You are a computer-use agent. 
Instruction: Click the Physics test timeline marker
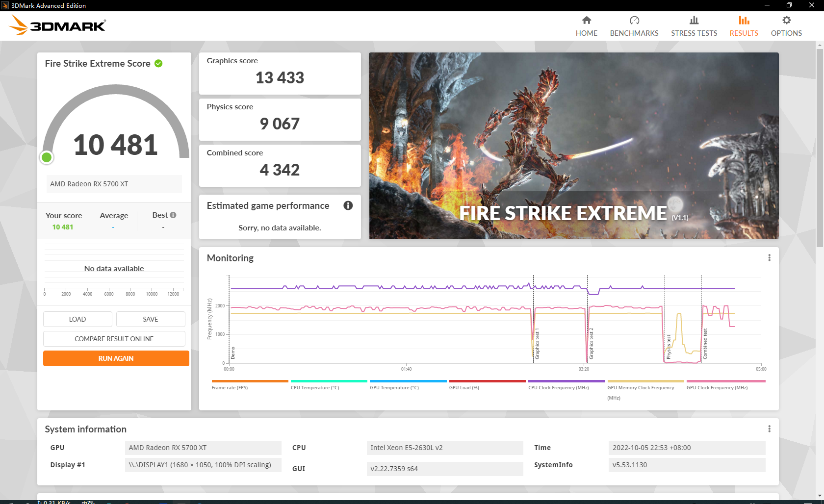click(669, 347)
